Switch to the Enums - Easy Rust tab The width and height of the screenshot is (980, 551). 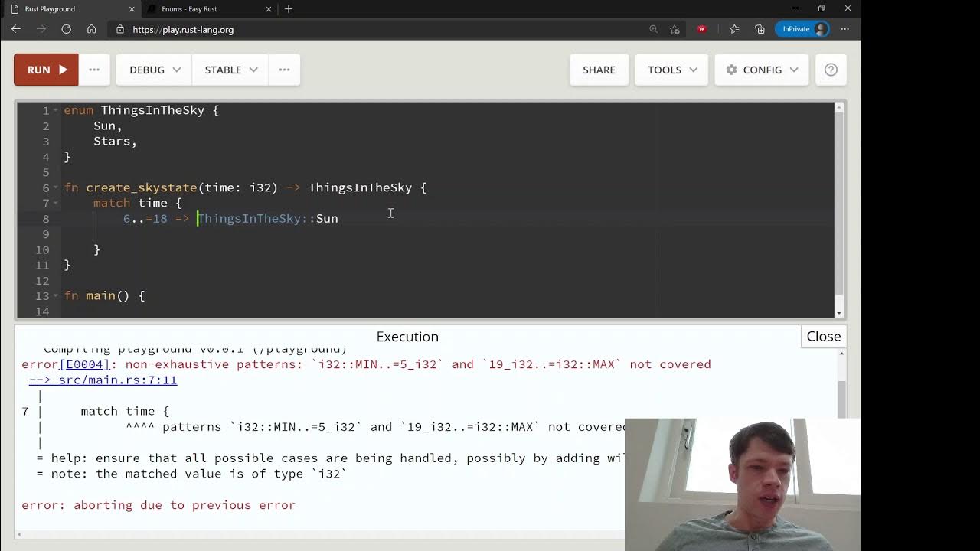pyautogui.click(x=207, y=9)
